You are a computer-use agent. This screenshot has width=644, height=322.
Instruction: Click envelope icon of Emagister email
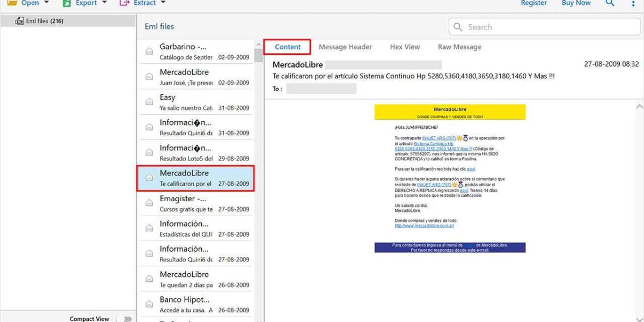pyautogui.click(x=149, y=203)
